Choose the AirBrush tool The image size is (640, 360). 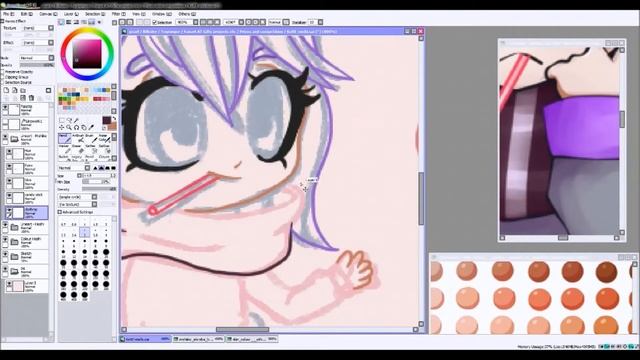pos(78,138)
